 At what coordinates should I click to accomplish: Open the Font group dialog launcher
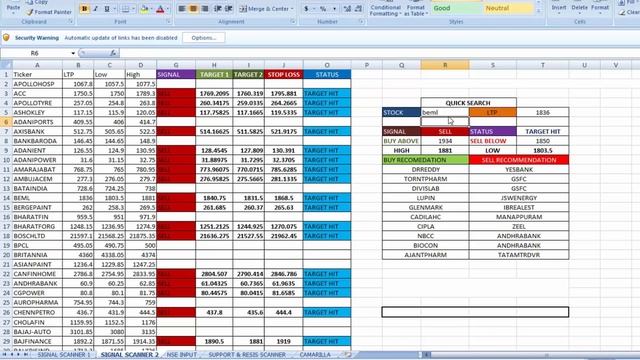169,21
